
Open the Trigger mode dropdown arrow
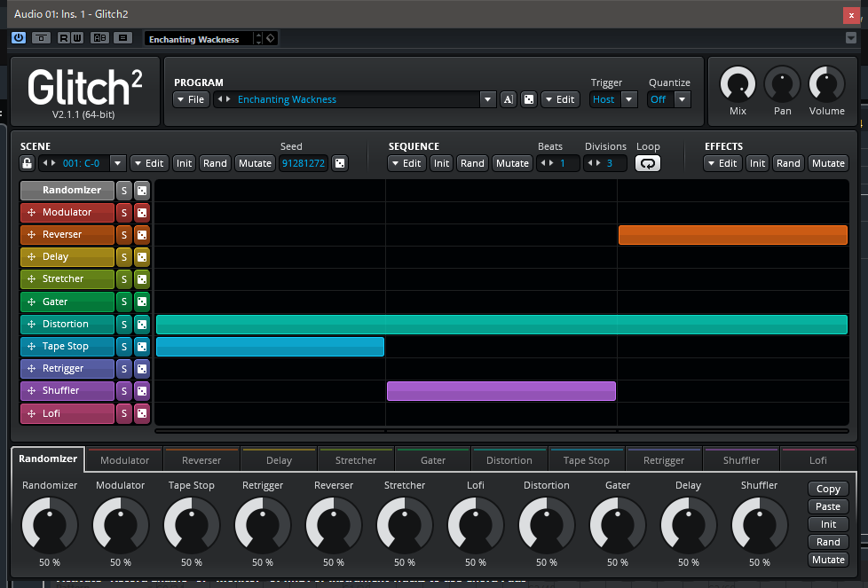[x=629, y=99]
